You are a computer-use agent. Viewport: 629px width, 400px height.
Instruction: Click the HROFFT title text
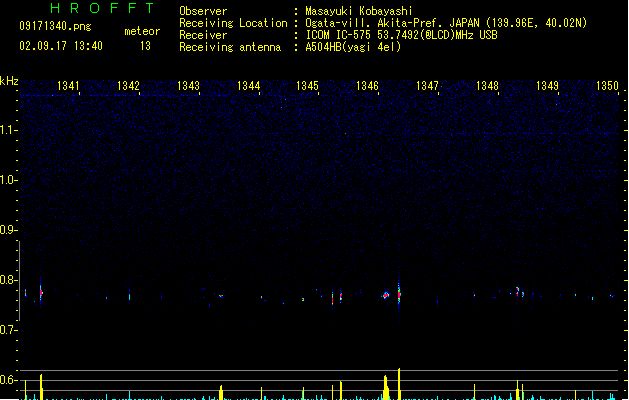(102, 8)
